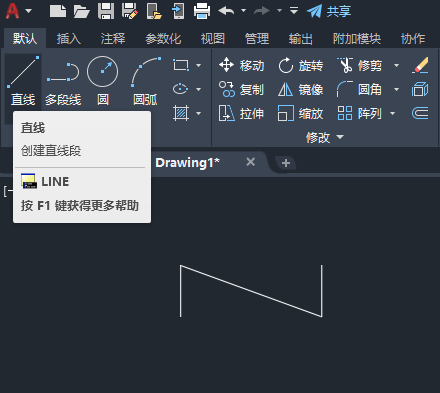The width and height of the screenshot is (440, 393).
Task: Click the Redo arrow icon
Action: point(262,11)
